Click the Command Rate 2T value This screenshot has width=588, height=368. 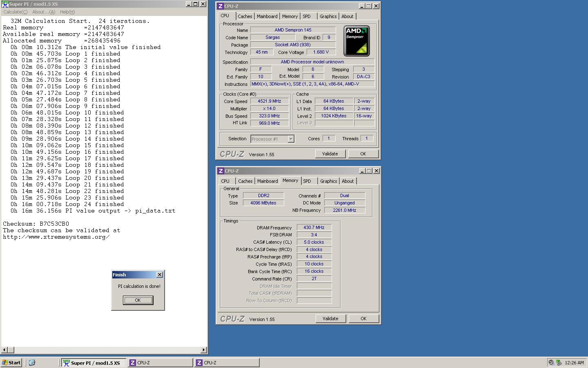pos(314,278)
